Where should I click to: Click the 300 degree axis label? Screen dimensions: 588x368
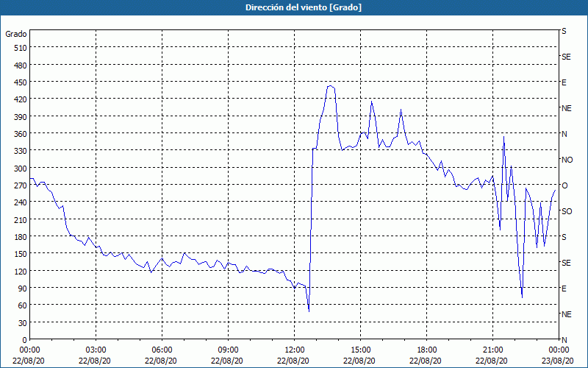(21, 169)
